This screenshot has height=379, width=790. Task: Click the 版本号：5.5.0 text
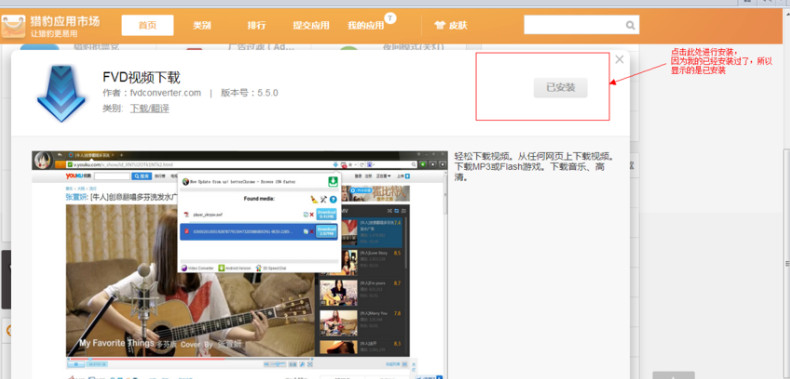pos(249,93)
